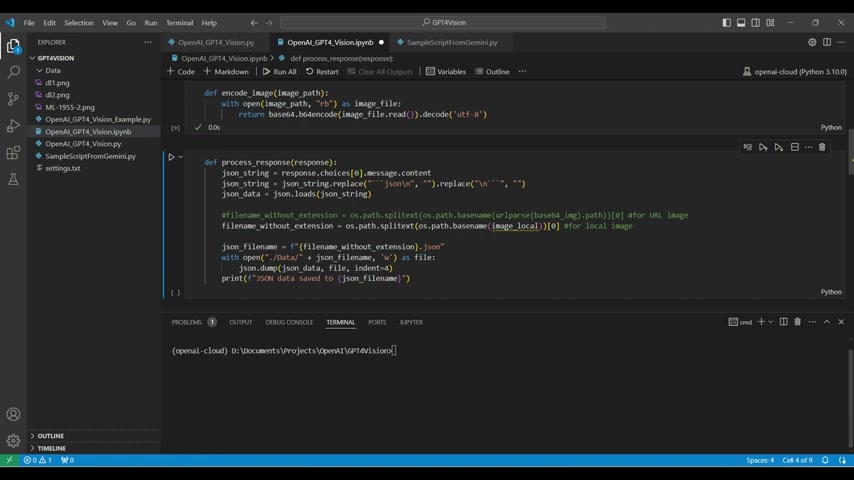Open the Terminal menu
This screenshot has height=480, width=854.
point(179,22)
